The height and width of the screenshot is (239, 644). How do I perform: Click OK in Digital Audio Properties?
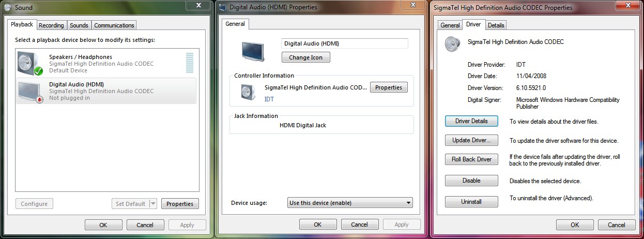click(318, 225)
